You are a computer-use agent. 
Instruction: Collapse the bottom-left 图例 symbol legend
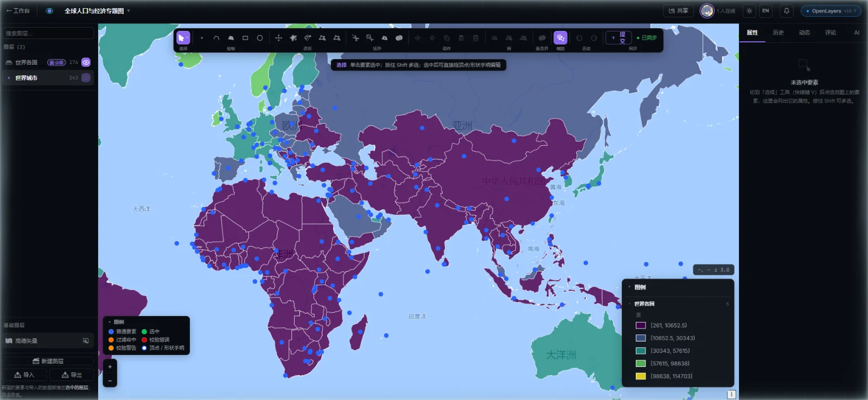110,322
